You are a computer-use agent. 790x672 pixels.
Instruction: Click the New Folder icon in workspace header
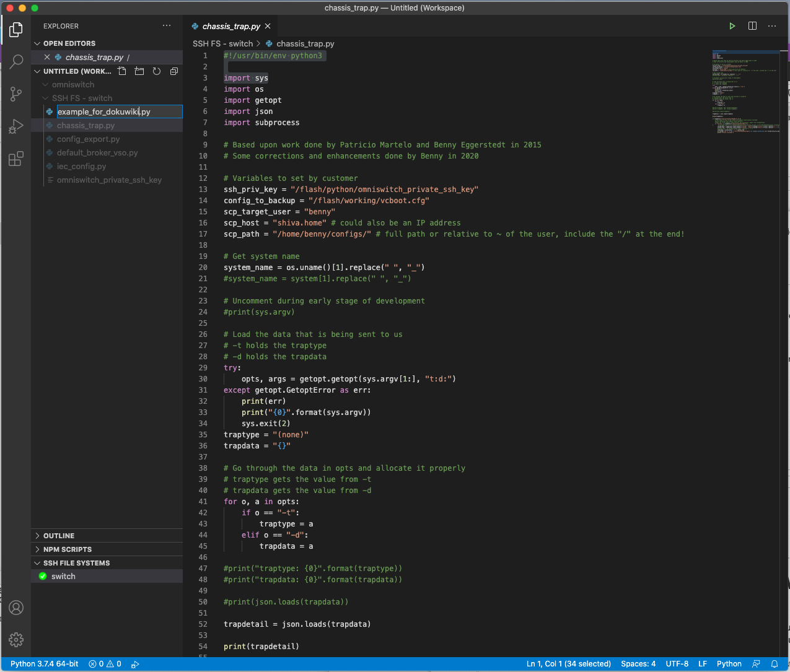click(x=139, y=71)
